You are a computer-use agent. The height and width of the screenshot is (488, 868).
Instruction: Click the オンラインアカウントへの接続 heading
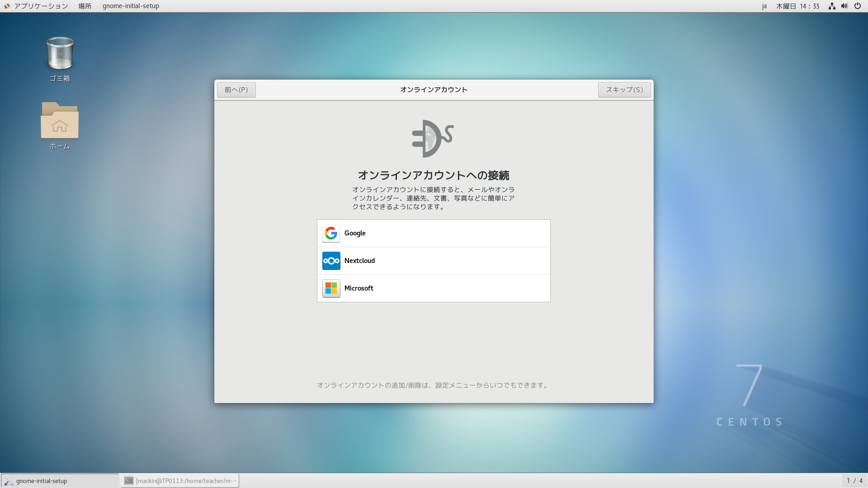click(x=434, y=175)
